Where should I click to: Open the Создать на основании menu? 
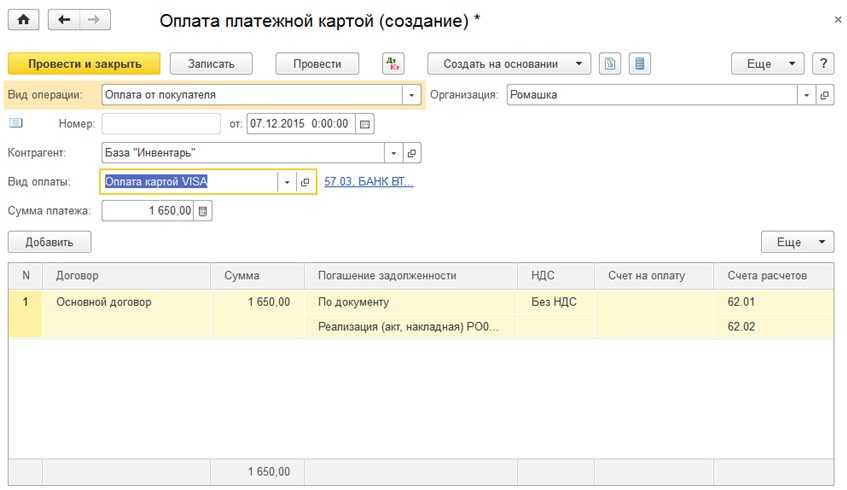509,63
